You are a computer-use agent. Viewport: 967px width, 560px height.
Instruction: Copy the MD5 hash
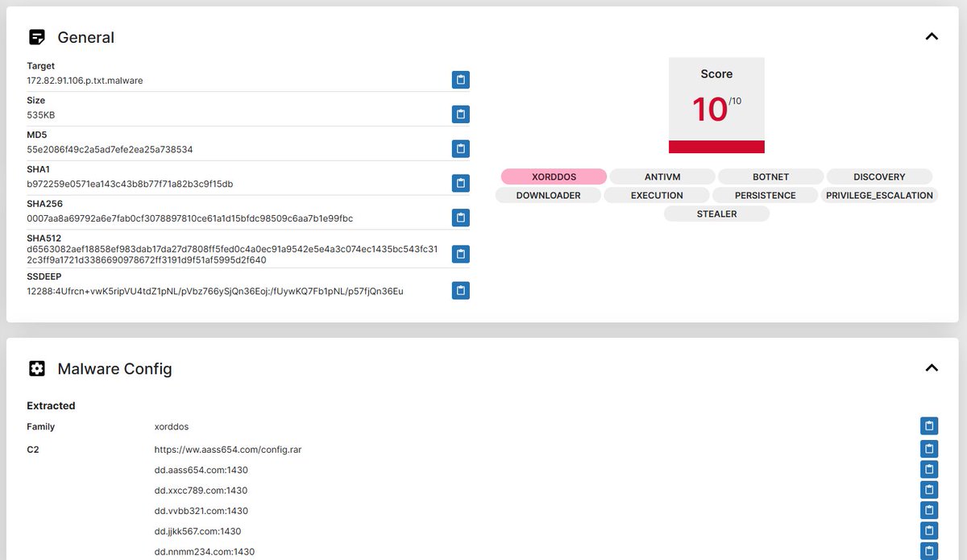[460, 148]
